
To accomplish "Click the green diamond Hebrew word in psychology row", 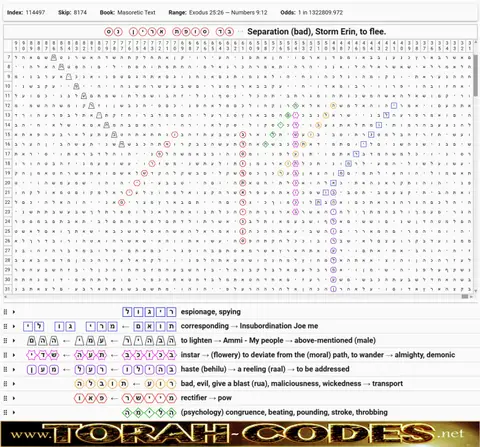I will click(149, 412).
